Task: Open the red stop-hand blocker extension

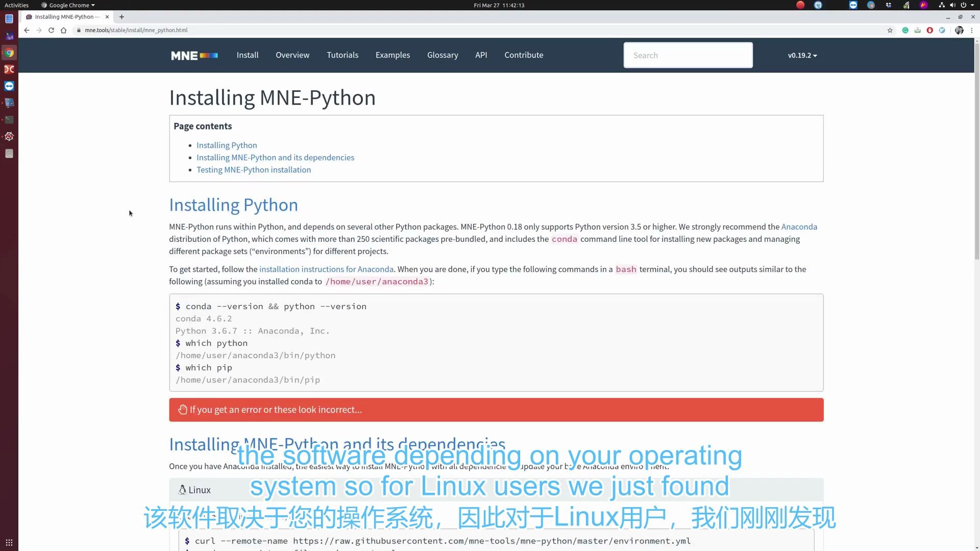Action: point(929,30)
